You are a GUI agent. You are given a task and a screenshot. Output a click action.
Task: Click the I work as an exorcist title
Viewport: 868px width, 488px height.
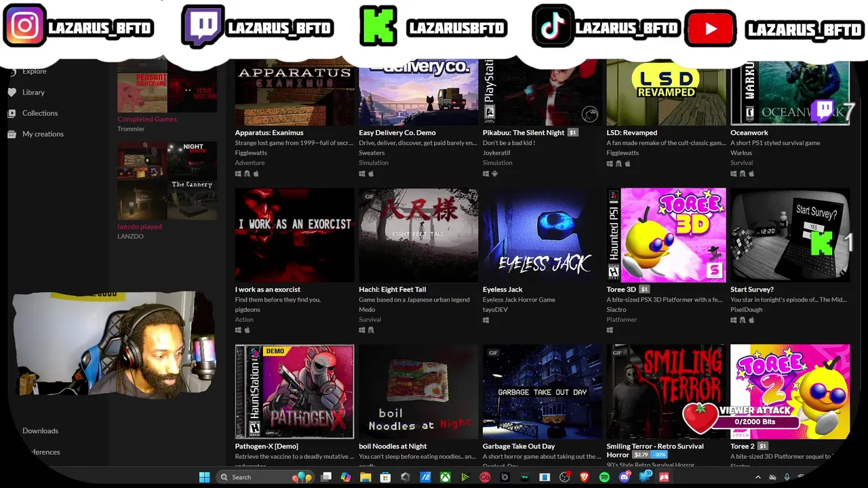pos(268,289)
